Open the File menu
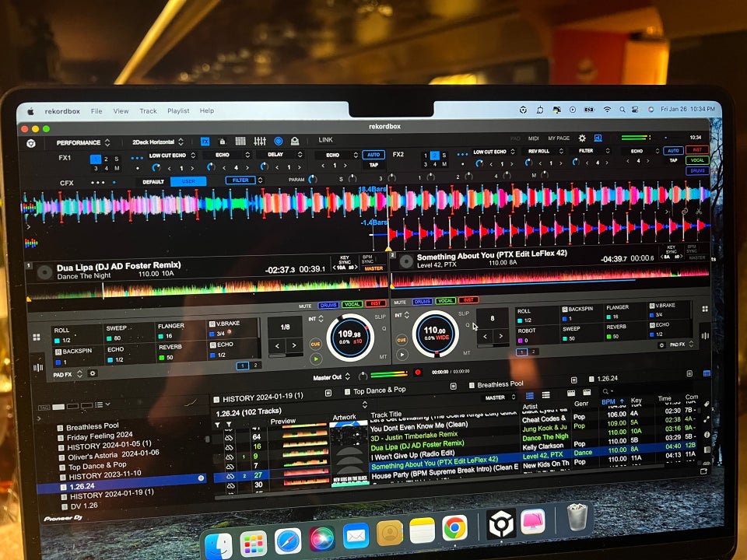The height and width of the screenshot is (560, 747). (96, 111)
